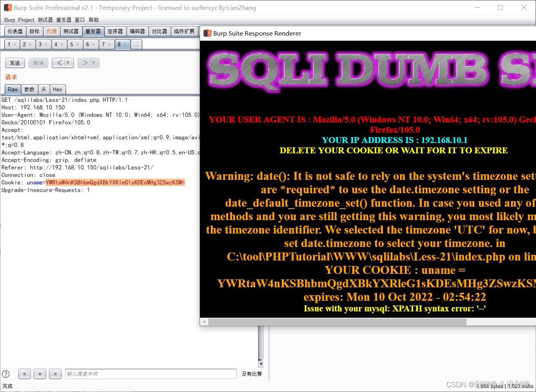Screen dimensions: 536x392
Task: Switch to the 仪表盘 tab
Action: click(15, 31)
